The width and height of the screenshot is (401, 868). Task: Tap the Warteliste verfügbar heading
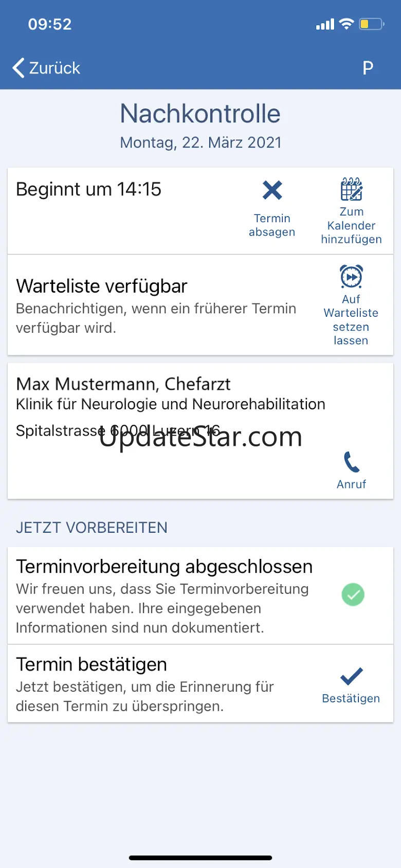pos(102,286)
